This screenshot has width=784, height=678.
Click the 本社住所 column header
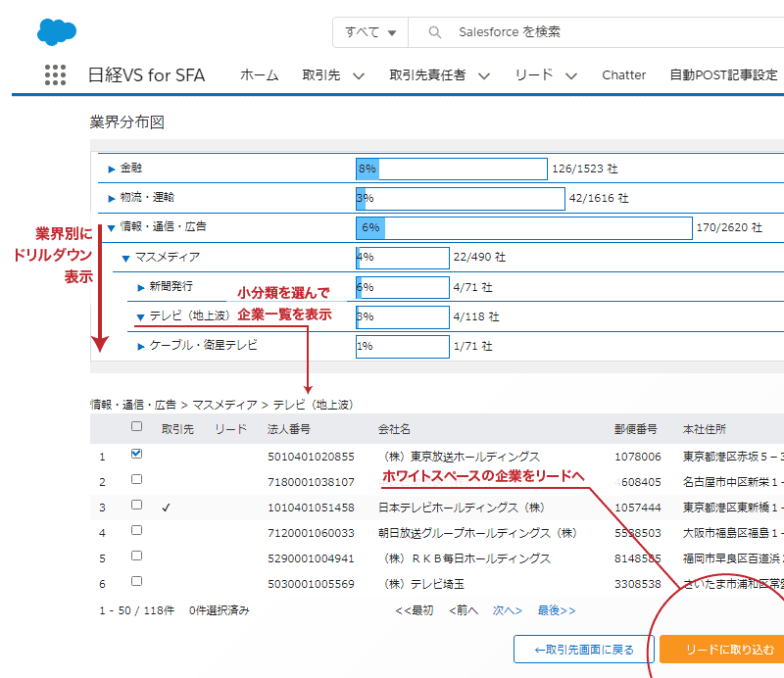point(705,429)
